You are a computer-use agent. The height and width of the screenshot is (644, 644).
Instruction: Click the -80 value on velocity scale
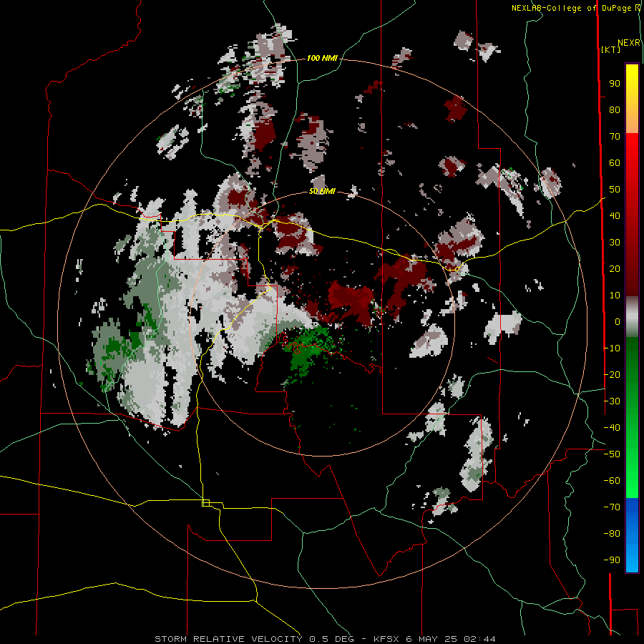[x=612, y=534]
